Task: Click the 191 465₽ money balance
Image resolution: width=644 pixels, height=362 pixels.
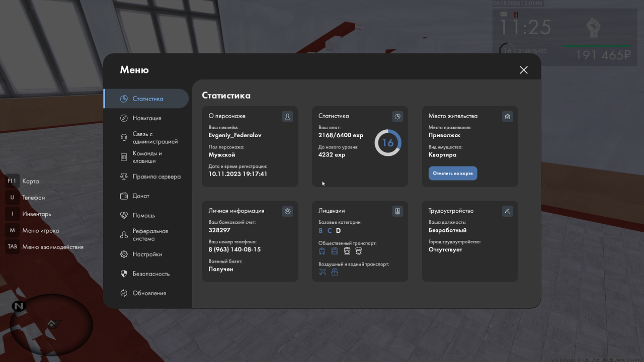Action: click(603, 55)
